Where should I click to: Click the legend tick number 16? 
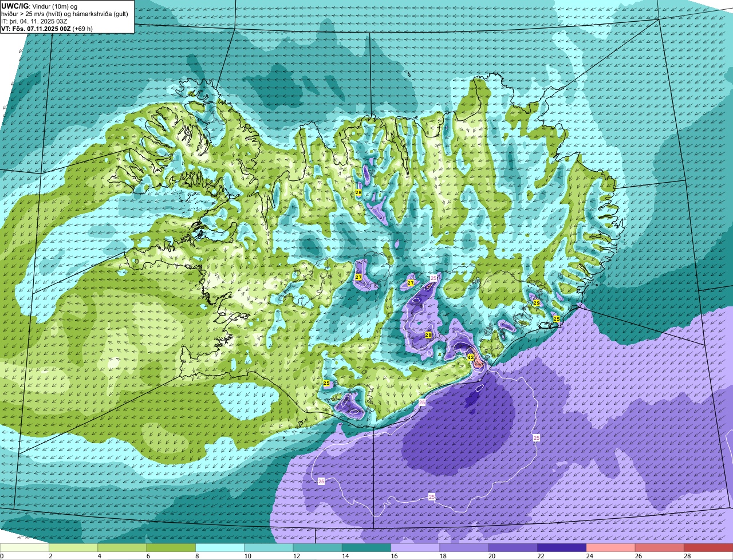pos(394,556)
